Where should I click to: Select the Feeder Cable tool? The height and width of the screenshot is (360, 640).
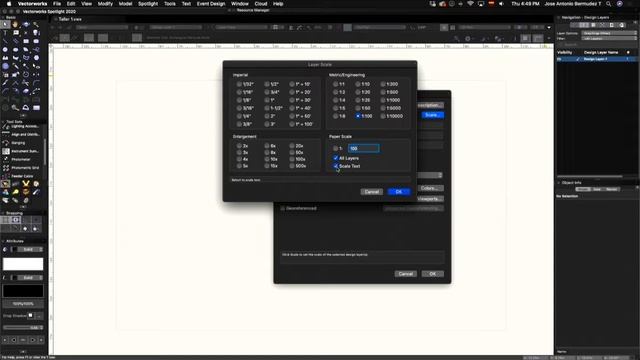point(22,176)
